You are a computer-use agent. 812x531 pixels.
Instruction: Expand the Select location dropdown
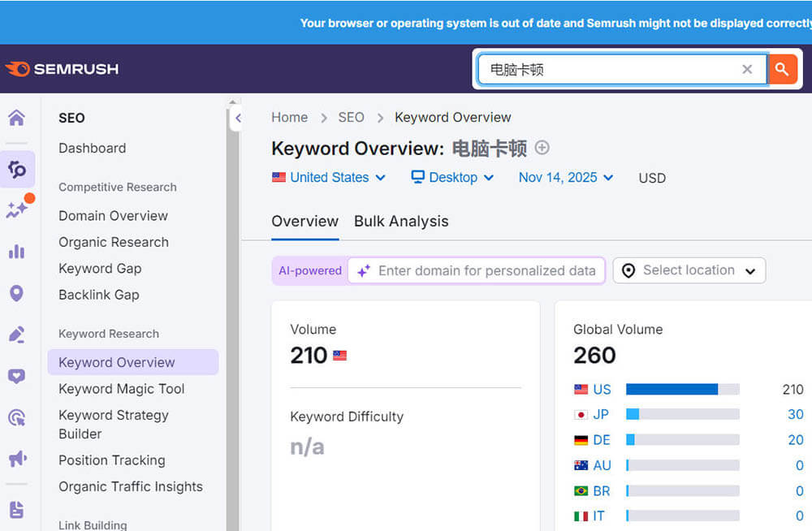click(x=689, y=270)
